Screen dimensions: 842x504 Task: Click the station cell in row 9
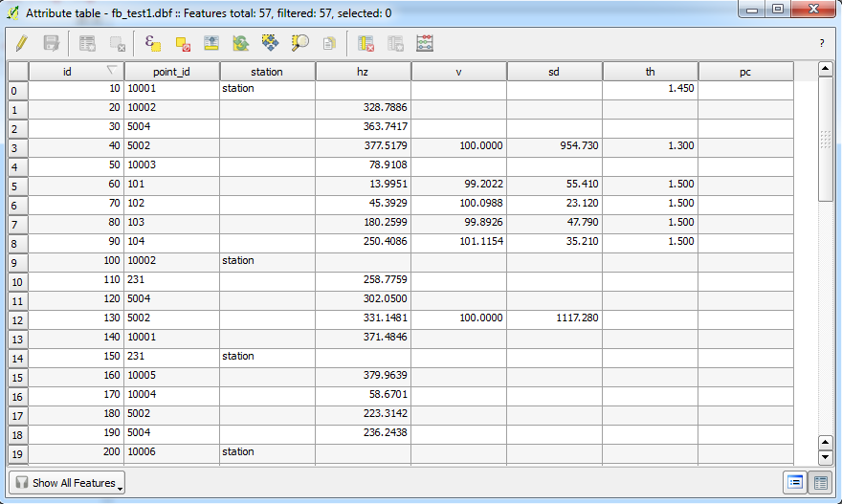click(267, 260)
